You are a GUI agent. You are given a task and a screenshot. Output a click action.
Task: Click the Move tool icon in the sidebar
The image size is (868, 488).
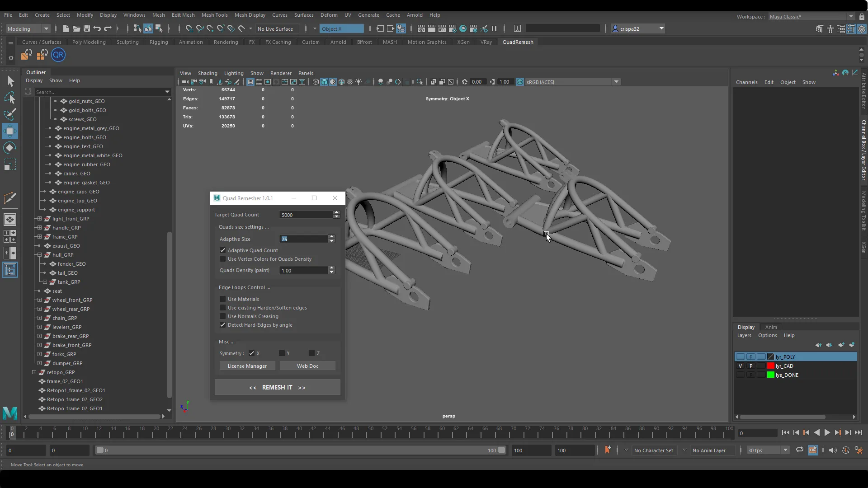pos(9,131)
